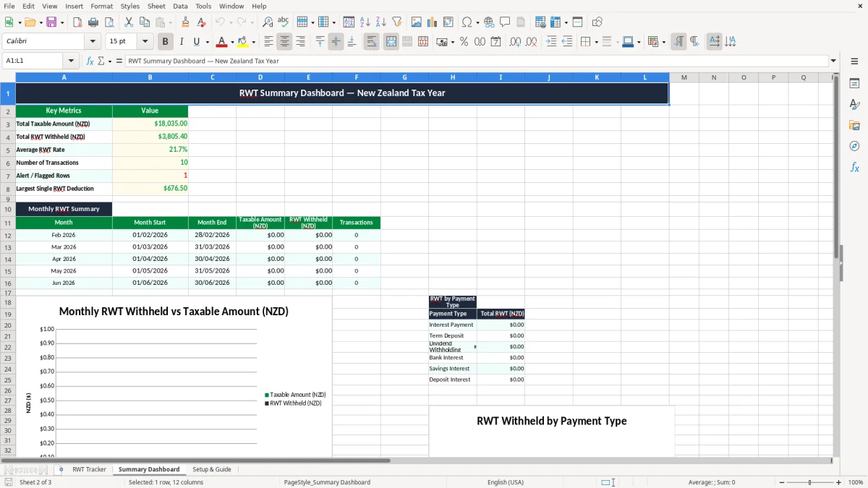Click Add Decimal Place icon
The image size is (868, 488).
(515, 42)
